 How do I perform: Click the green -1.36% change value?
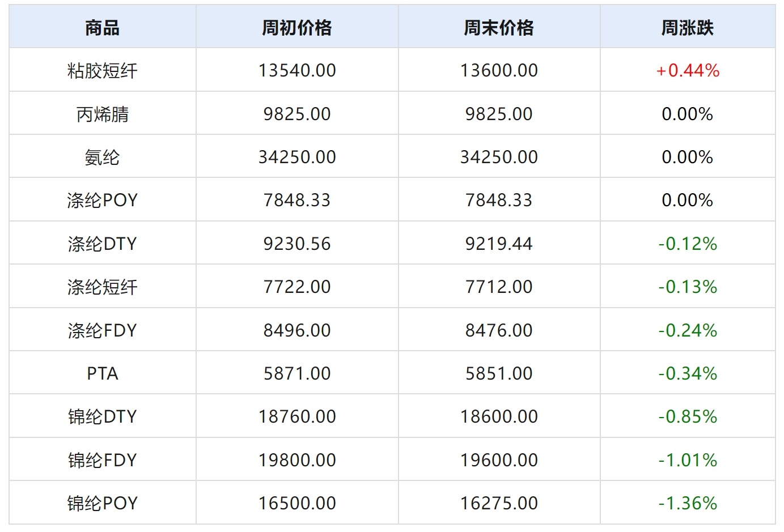coord(687,503)
